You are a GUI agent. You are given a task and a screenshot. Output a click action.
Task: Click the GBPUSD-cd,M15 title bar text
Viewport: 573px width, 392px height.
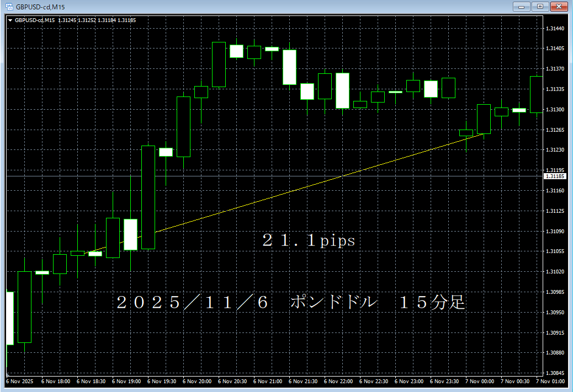click(35, 6)
